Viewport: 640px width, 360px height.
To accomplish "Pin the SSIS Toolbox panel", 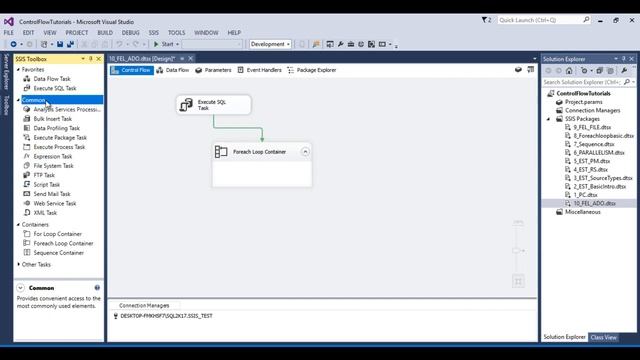I will click(x=91, y=59).
